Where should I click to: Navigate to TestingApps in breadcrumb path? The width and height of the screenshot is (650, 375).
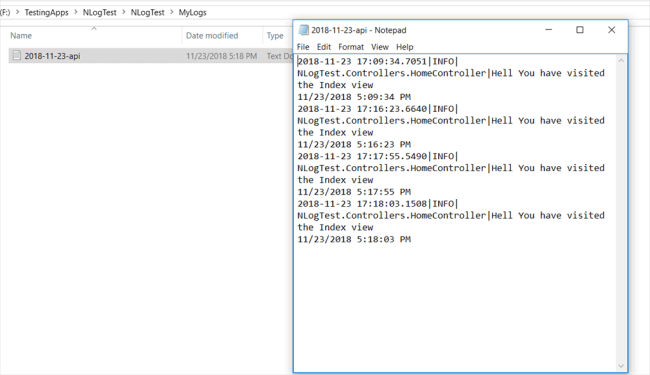click(46, 12)
